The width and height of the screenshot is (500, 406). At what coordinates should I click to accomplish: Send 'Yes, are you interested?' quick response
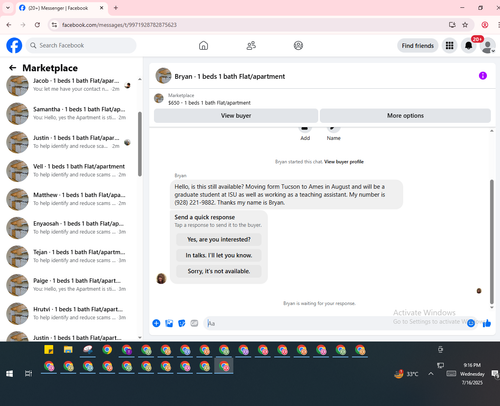pos(219,239)
